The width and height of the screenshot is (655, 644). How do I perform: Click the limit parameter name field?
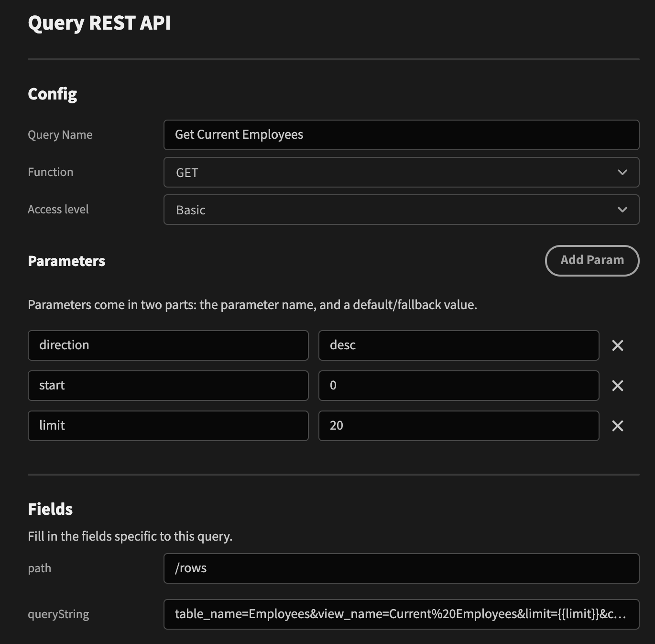point(168,426)
